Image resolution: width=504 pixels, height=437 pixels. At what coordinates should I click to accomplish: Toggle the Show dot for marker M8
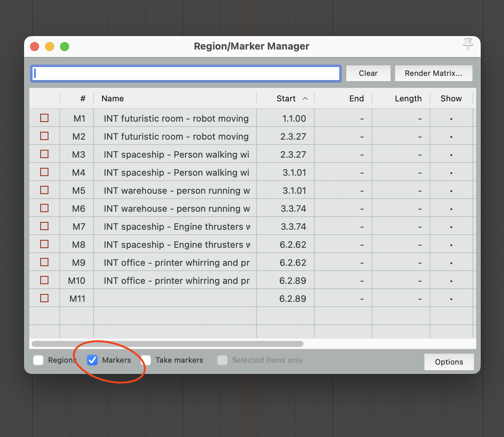point(451,245)
